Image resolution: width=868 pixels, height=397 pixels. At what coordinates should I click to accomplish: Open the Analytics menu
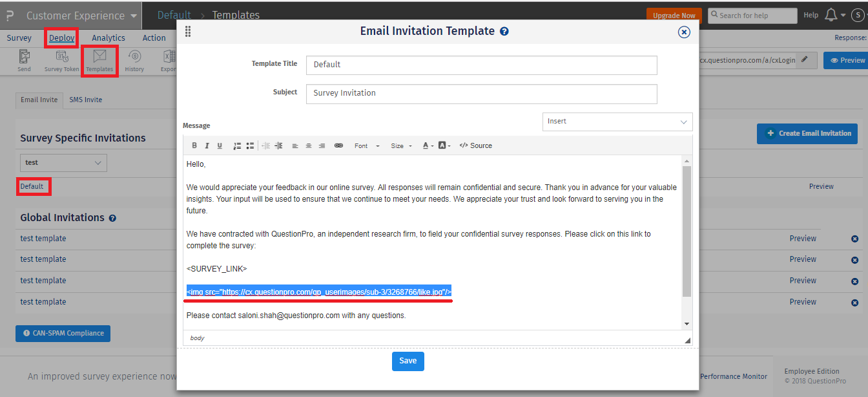107,38
